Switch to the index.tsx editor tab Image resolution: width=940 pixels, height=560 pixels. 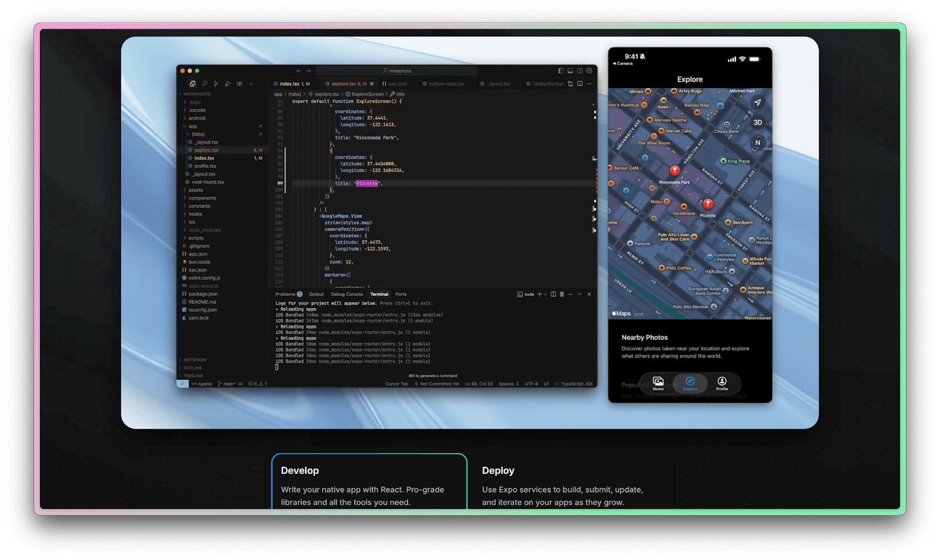click(x=293, y=84)
